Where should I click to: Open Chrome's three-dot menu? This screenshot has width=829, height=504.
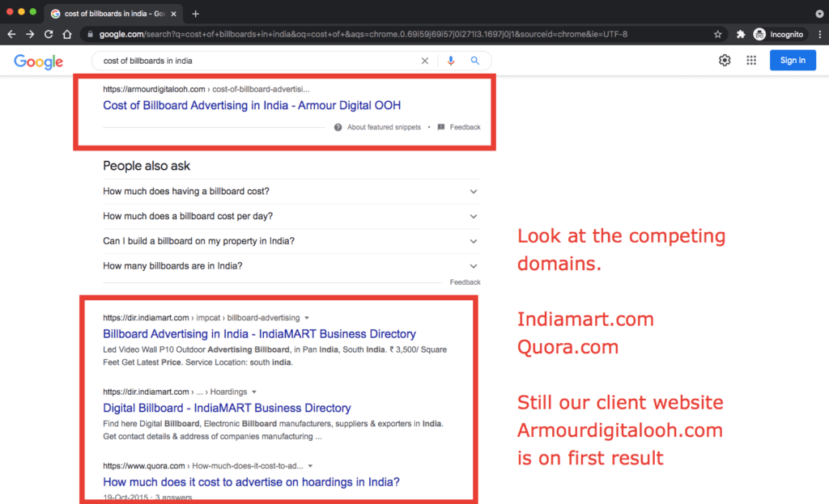point(820,34)
